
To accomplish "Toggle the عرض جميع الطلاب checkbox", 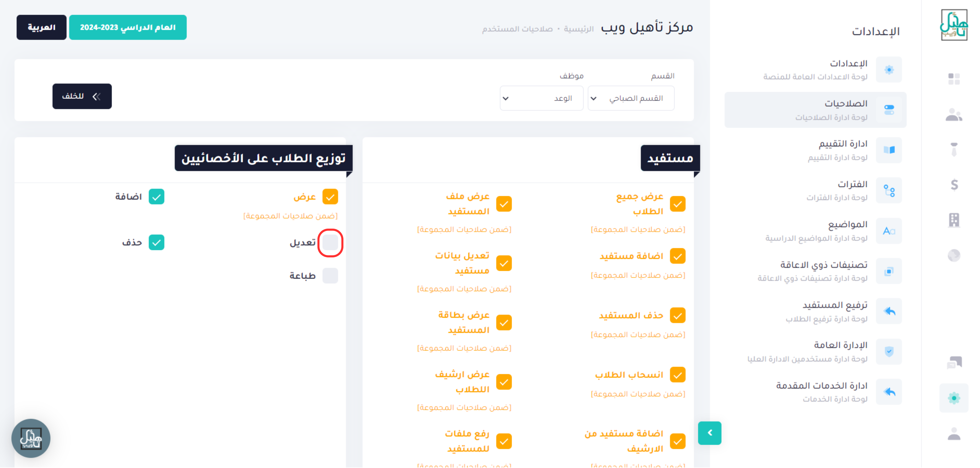I will point(678,204).
